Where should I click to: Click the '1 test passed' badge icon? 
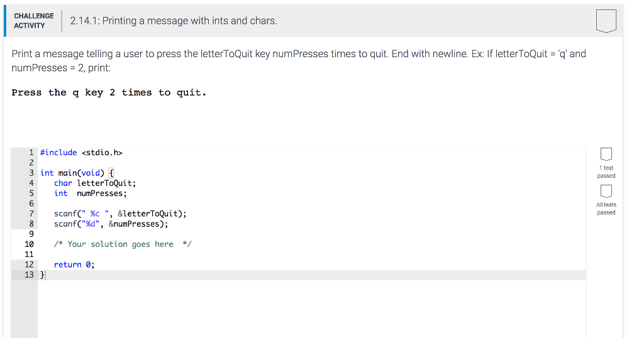point(606,154)
